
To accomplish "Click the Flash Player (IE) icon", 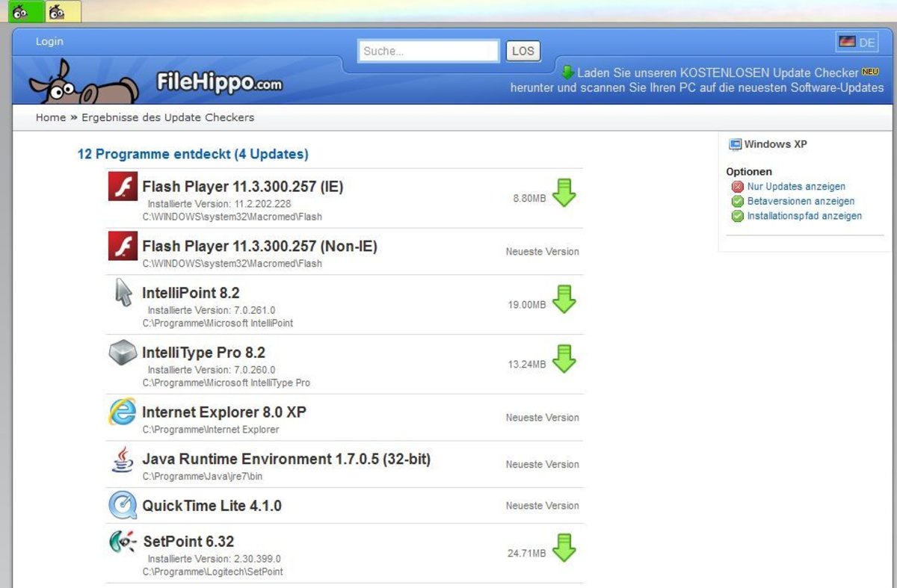I will pos(123,187).
